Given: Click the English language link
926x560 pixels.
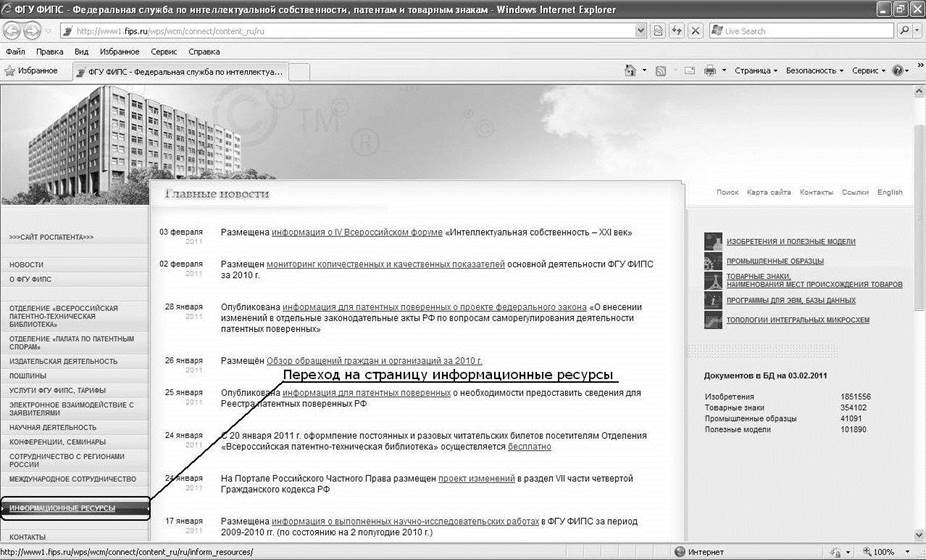Looking at the screenshot, I should click(x=889, y=192).
